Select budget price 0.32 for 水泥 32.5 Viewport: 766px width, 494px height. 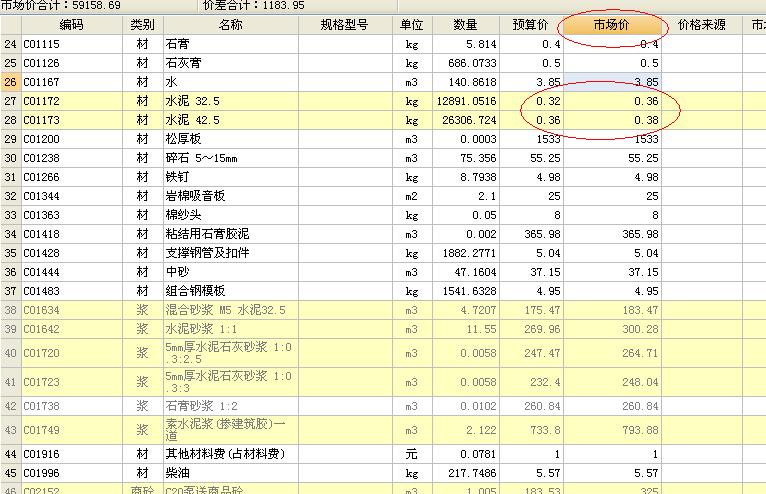click(531, 101)
